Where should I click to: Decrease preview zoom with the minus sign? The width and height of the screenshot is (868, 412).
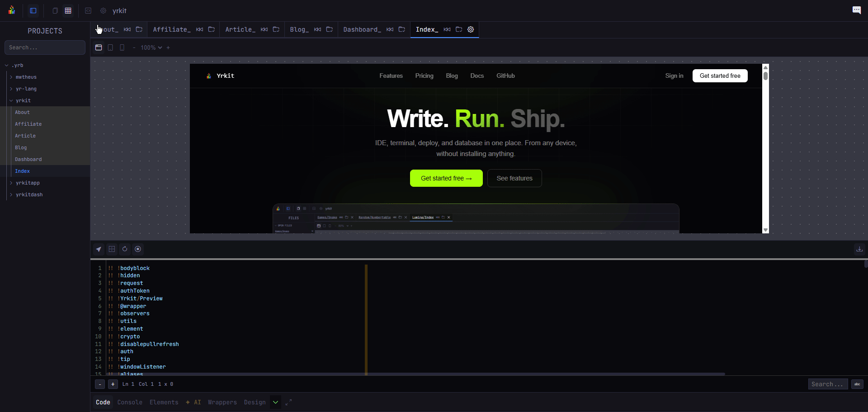pos(134,47)
